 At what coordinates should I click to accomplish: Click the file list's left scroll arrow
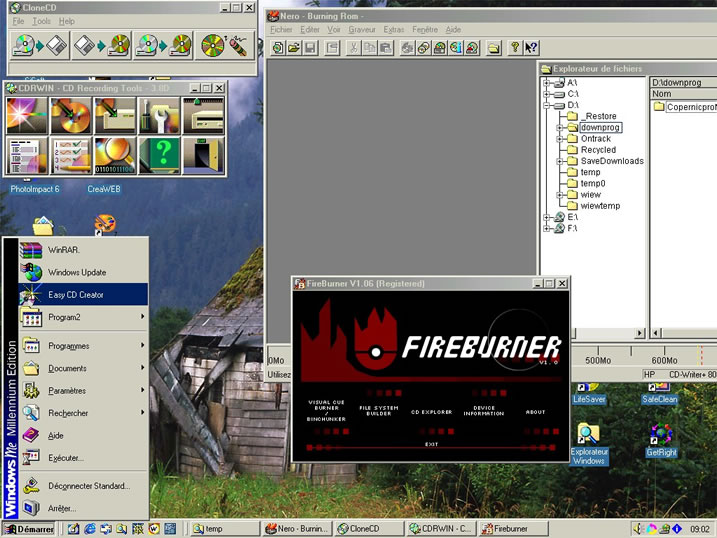click(656, 333)
